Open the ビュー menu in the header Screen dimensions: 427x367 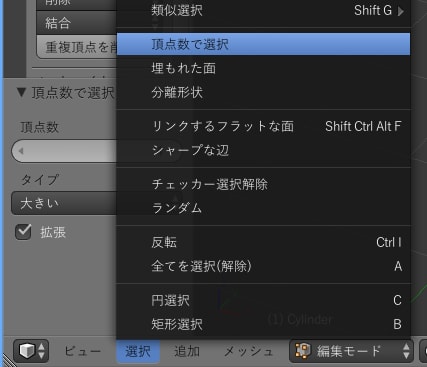(82, 351)
